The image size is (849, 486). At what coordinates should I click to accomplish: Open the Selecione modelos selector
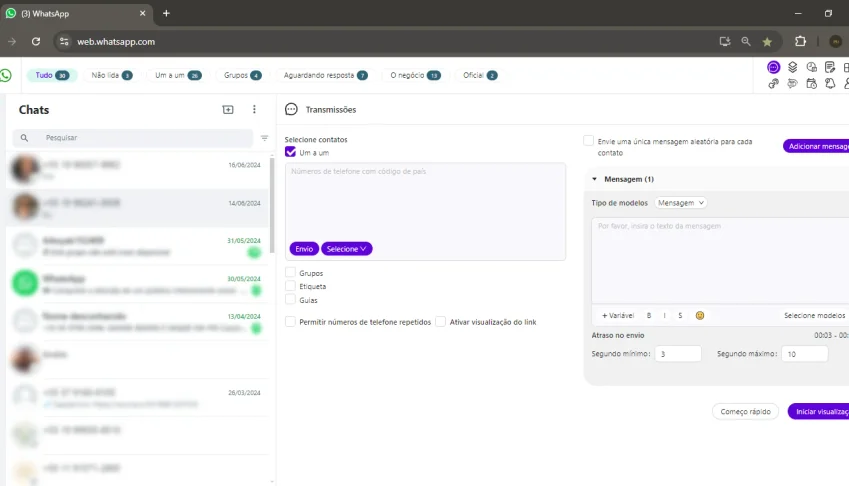(x=814, y=316)
